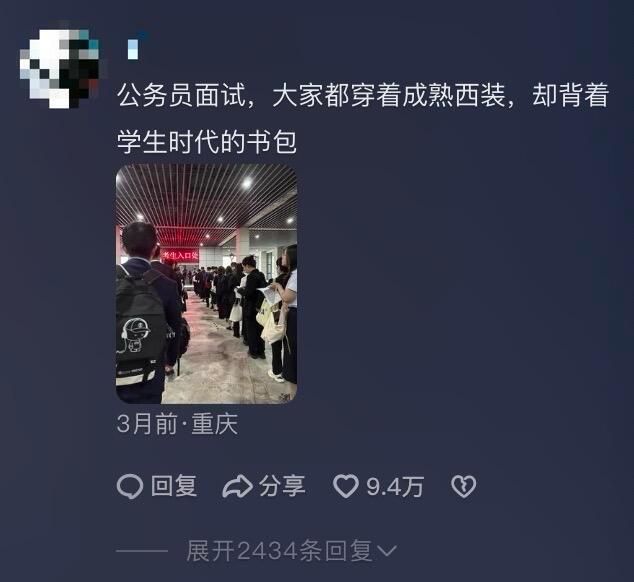Click the comment line starting with 公务员面试

click(363, 95)
